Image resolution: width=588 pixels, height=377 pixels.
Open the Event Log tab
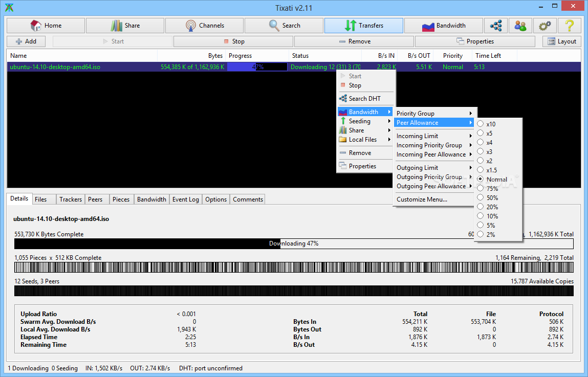(186, 199)
